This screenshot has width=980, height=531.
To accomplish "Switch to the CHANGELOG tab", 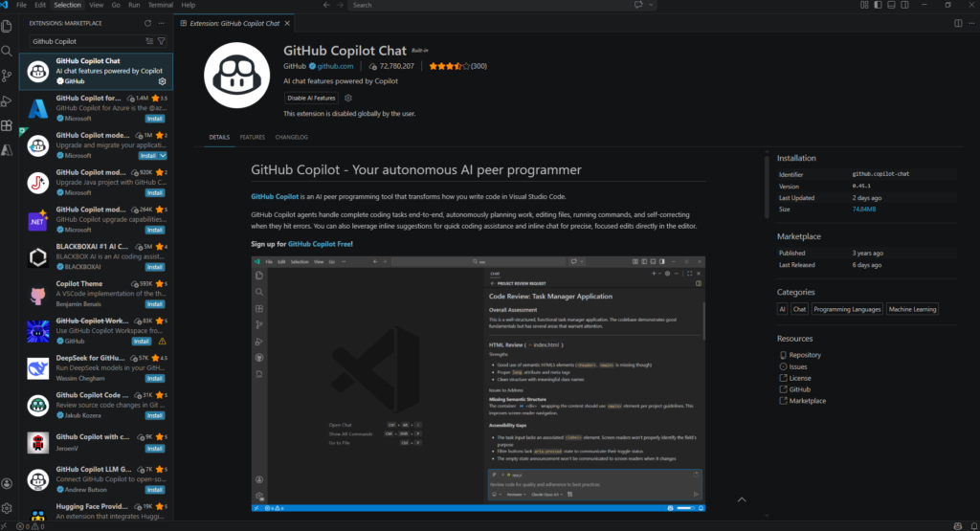I will tap(291, 138).
